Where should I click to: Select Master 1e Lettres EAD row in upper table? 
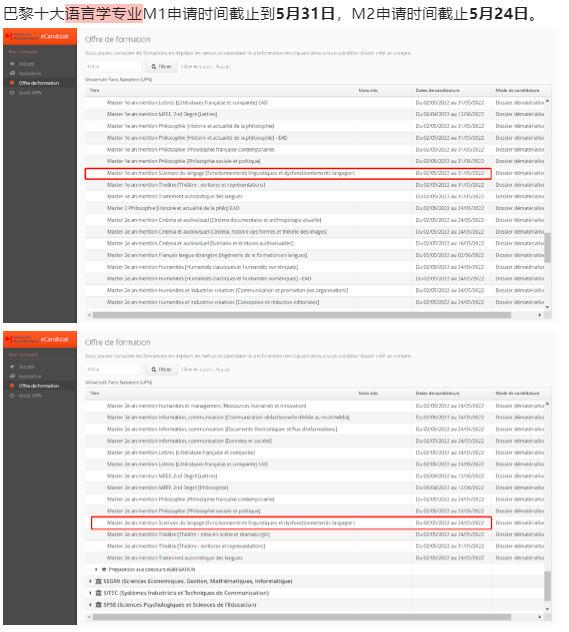click(315, 103)
